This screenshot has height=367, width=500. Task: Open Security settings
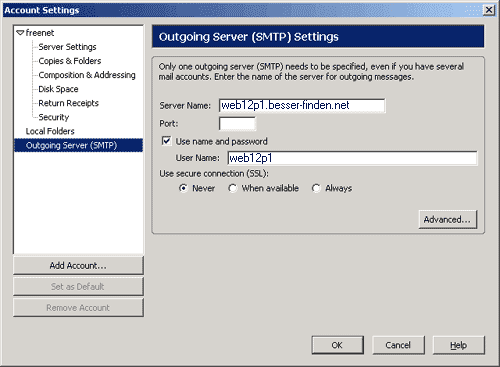click(x=54, y=117)
